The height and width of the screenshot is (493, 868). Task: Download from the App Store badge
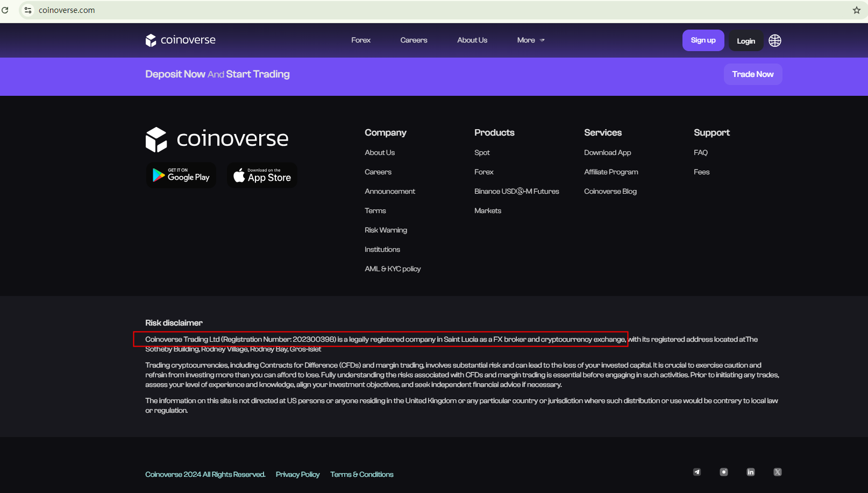262,175
